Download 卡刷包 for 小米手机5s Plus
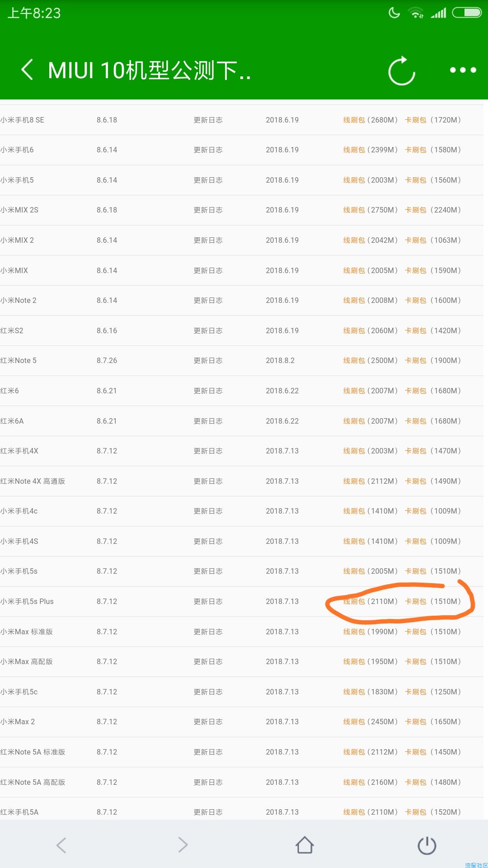The height and width of the screenshot is (868, 488). click(416, 601)
